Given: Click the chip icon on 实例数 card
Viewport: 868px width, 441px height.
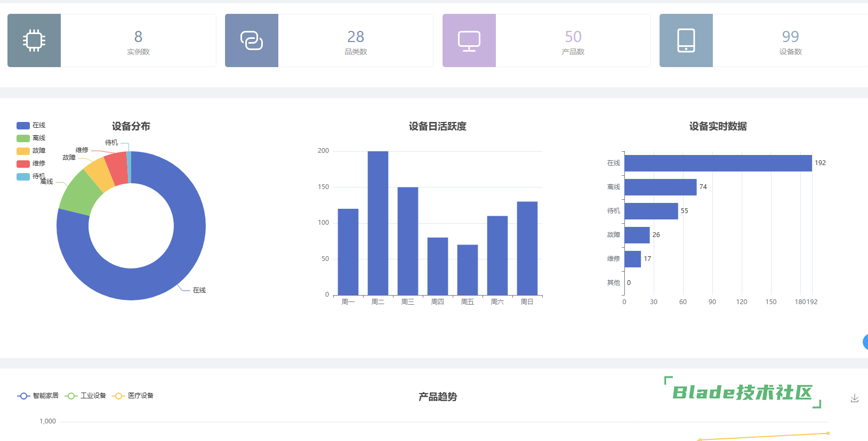Looking at the screenshot, I should (x=34, y=40).
